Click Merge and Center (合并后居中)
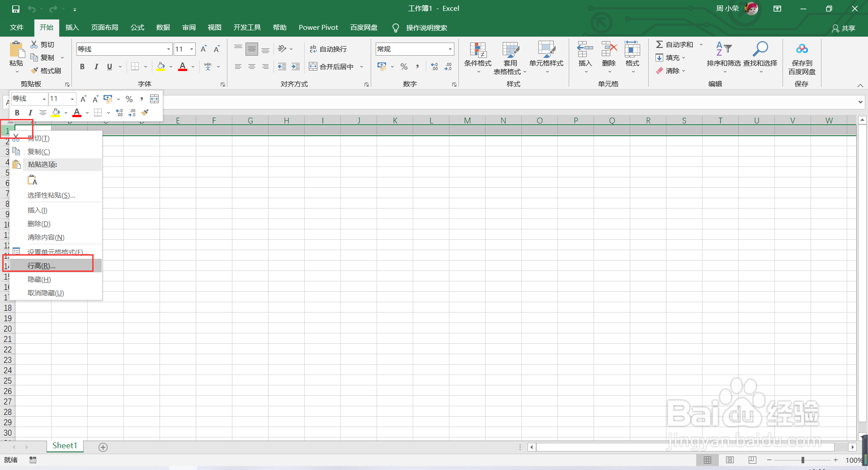This screenshot has width=868, height=470. click(331, 66)
